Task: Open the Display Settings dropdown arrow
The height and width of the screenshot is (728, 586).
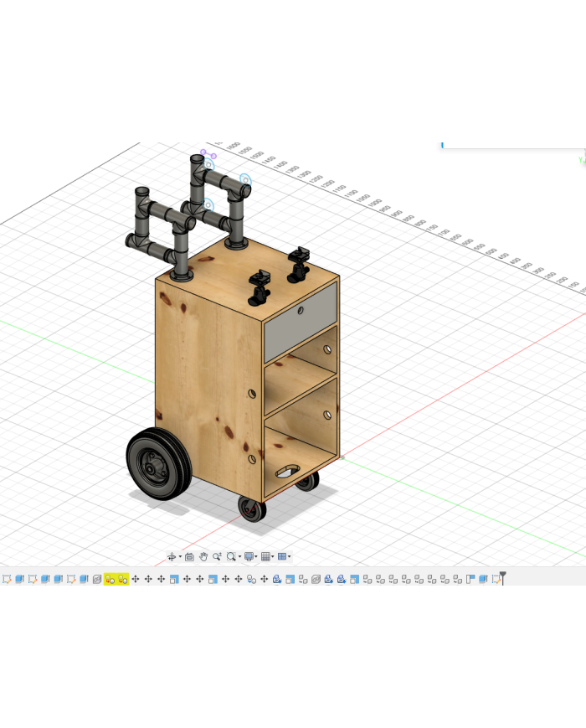Action: [256, 557]
